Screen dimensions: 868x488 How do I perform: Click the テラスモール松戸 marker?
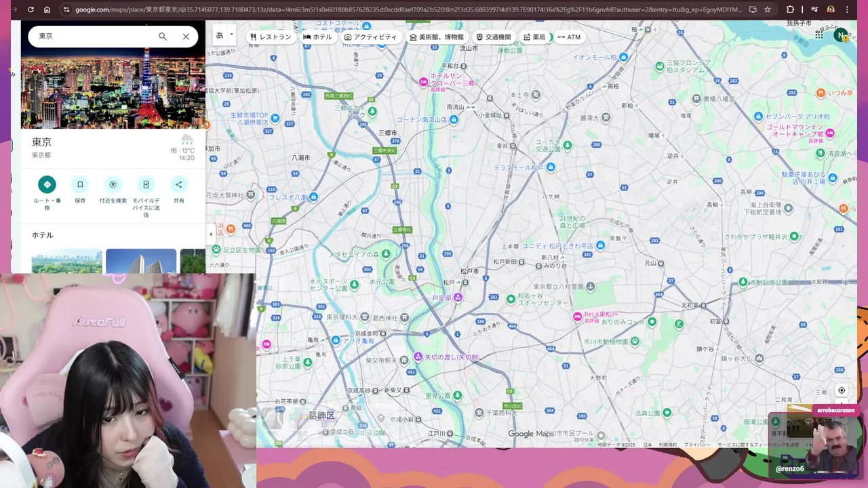point(551,167)
